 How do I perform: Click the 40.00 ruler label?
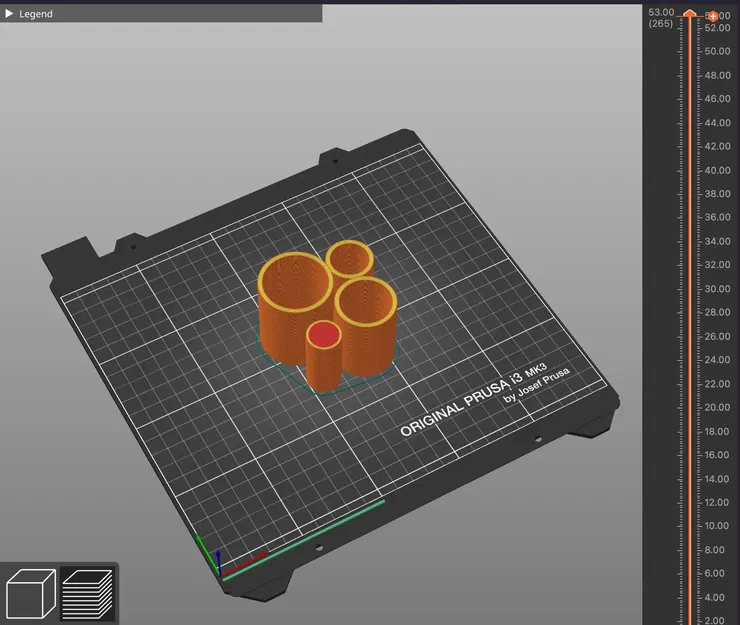717,170
